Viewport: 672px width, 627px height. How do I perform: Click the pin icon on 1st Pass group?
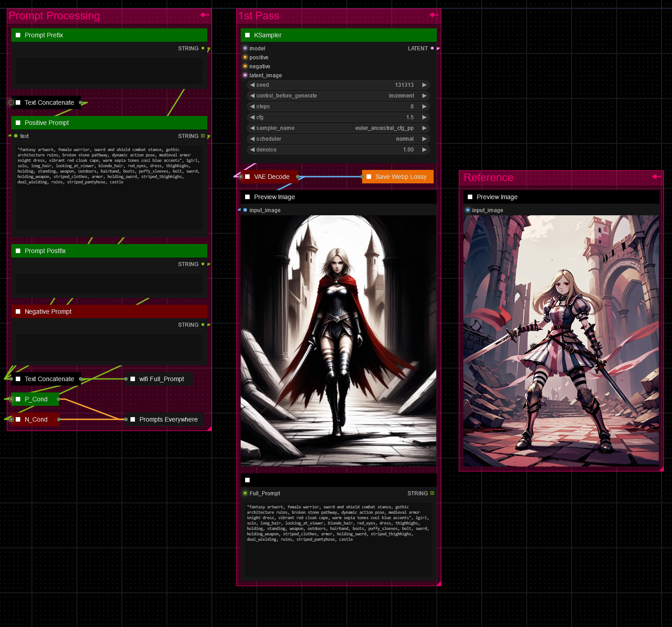tap(434, 15)
